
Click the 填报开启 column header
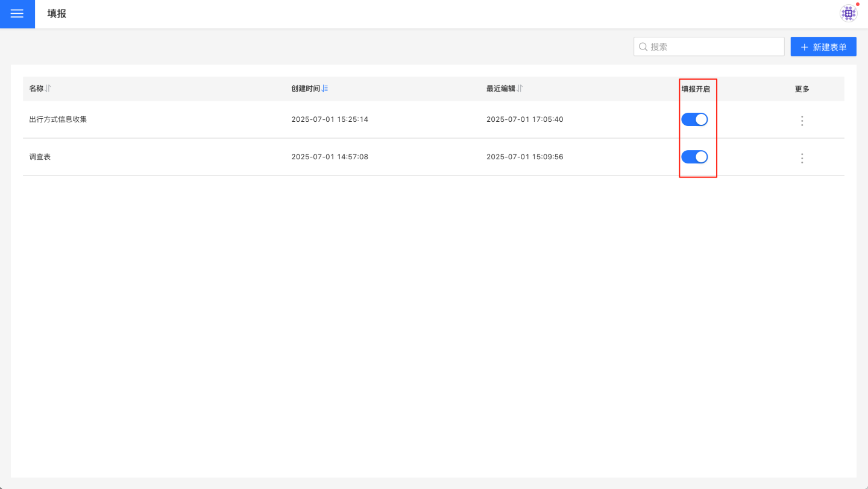(696, 89)
